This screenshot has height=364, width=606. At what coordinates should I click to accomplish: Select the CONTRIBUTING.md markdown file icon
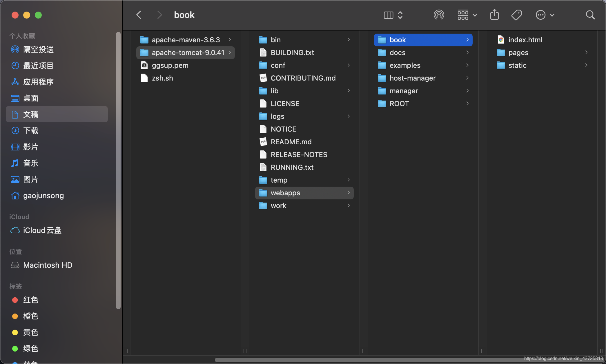pos(263,78)
